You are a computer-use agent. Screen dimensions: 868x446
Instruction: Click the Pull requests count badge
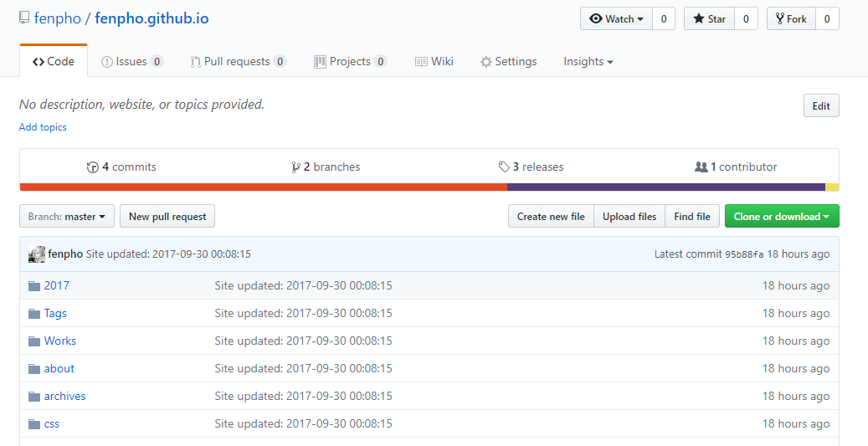[x=280, y=61]
